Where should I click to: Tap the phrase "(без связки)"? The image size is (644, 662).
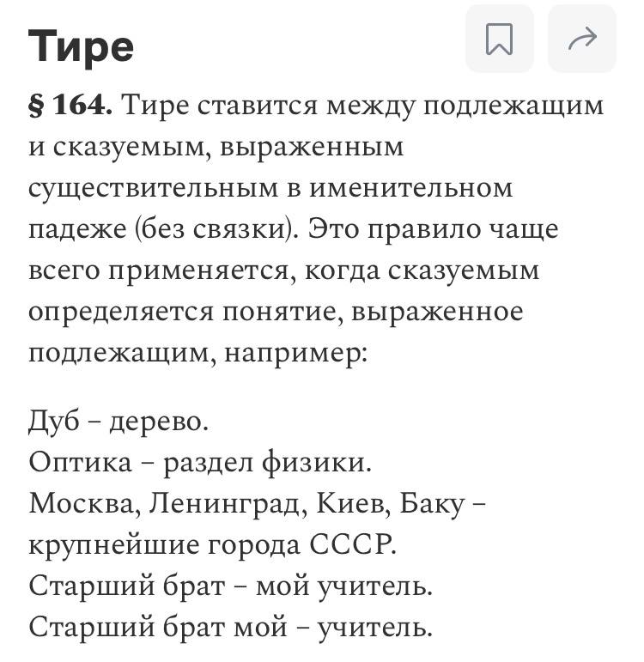216,229
